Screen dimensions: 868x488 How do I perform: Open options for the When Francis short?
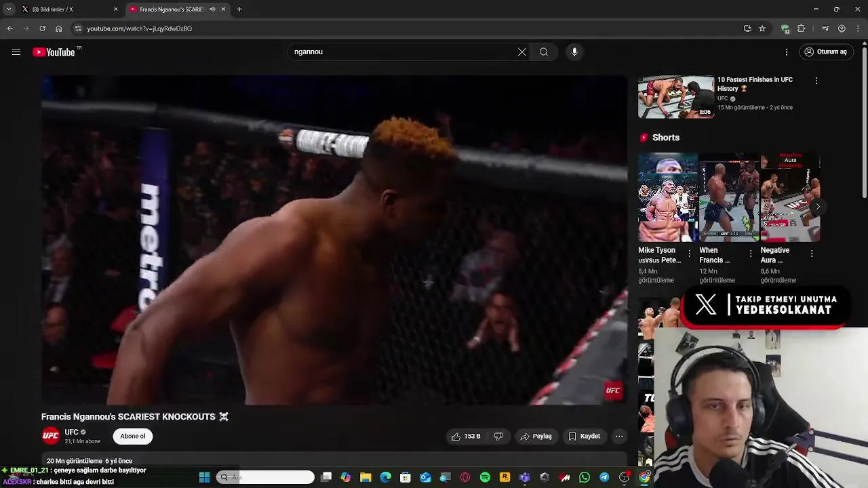(751, 253)
